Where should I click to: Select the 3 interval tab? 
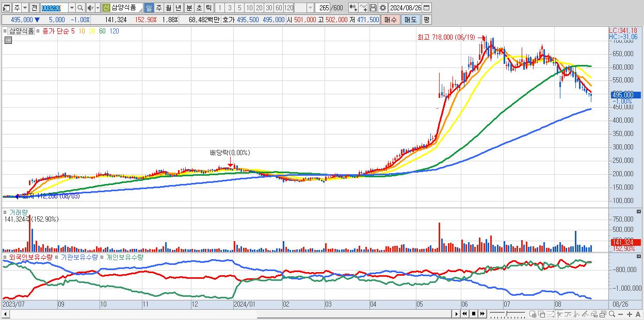click(x=229, y=8)
